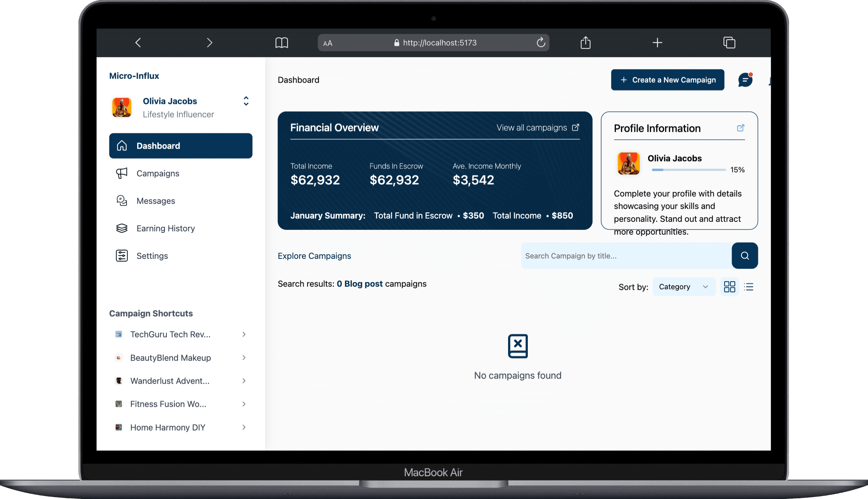Open Profile Information external link icon
Image resolution: width=868 pixels, height=499 pixels.
pos(740,128)
